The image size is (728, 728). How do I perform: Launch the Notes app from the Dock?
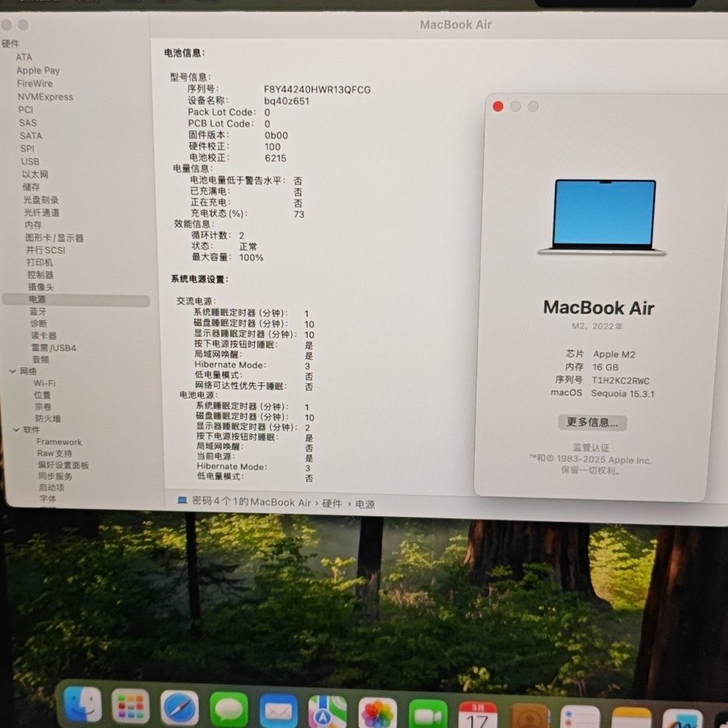pyautogui.click(x=632, y=717)
